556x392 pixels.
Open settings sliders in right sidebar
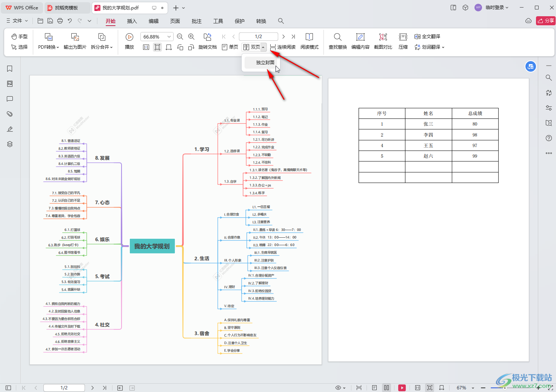coord(549,108)
